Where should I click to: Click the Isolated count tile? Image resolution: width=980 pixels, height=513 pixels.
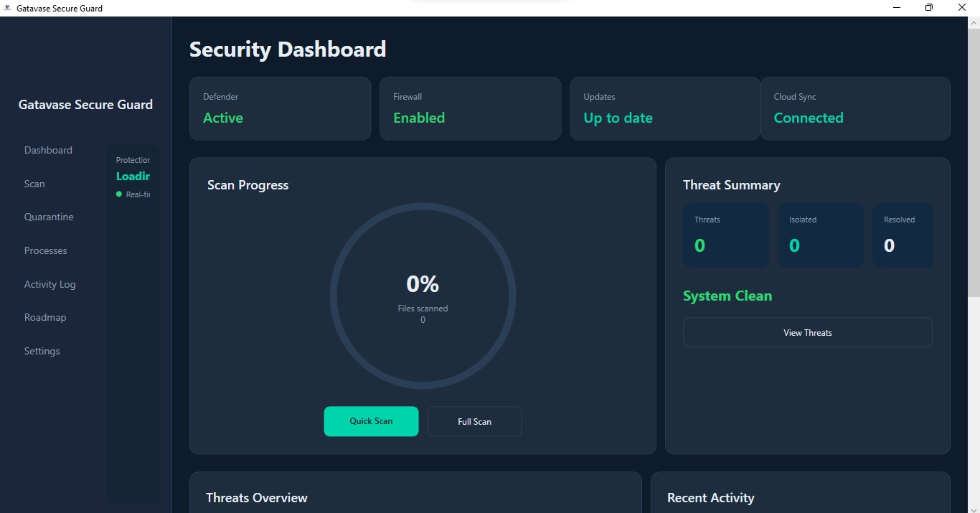pyautogui.click(x=821, y=235)
